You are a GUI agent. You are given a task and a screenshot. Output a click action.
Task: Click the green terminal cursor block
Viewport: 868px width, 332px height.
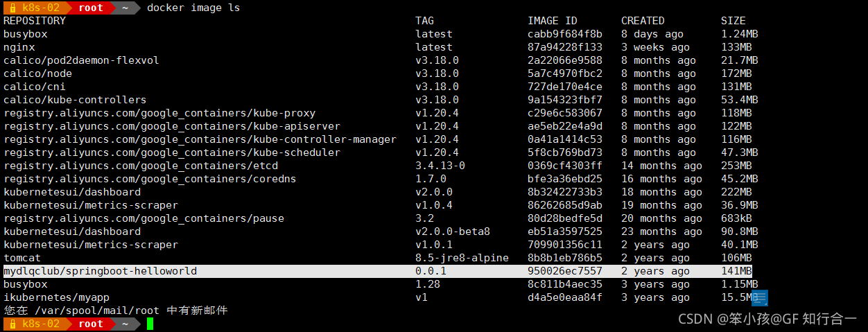tap(150, 324)
